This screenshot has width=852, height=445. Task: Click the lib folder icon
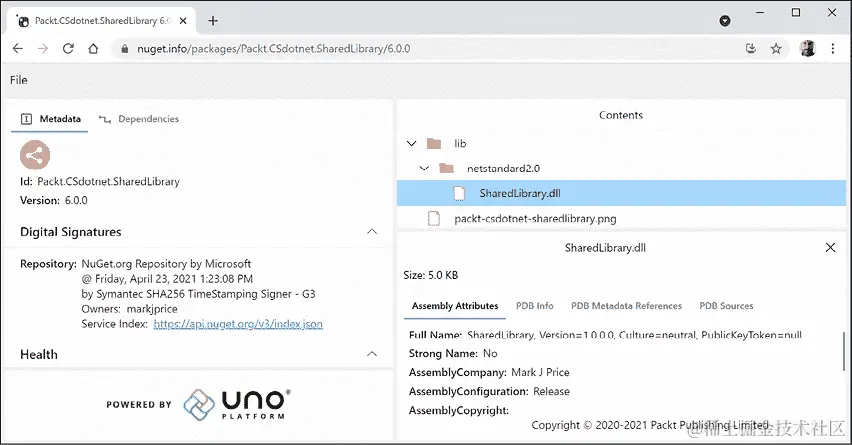click(x=434, y=143)
